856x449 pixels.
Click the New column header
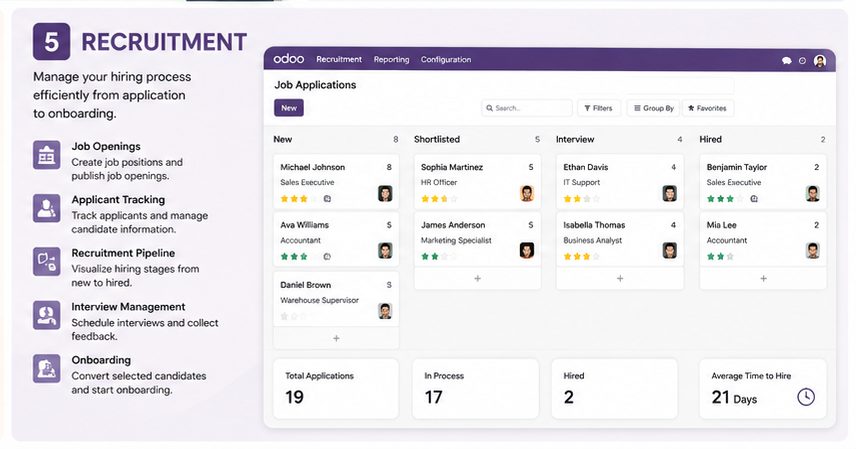click(283, 139)
